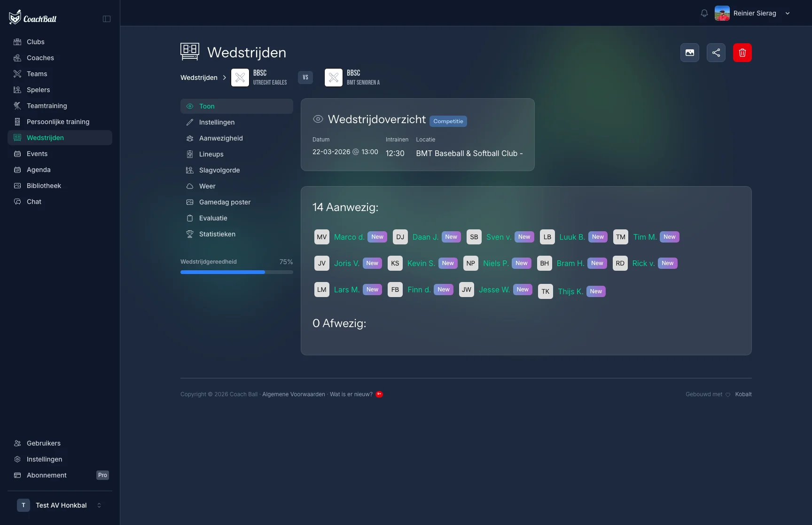Click the Algemene Voorwaarden footer link
The image size is (812, 525).
coord(294,394)
